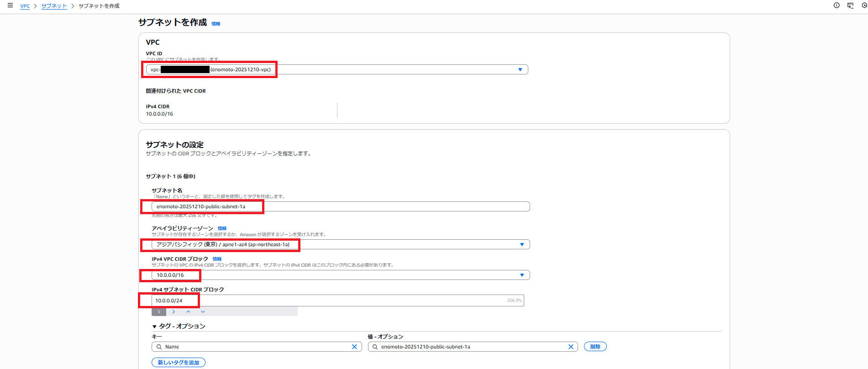Click the info panel icon in header

click(x=836, y=5)
